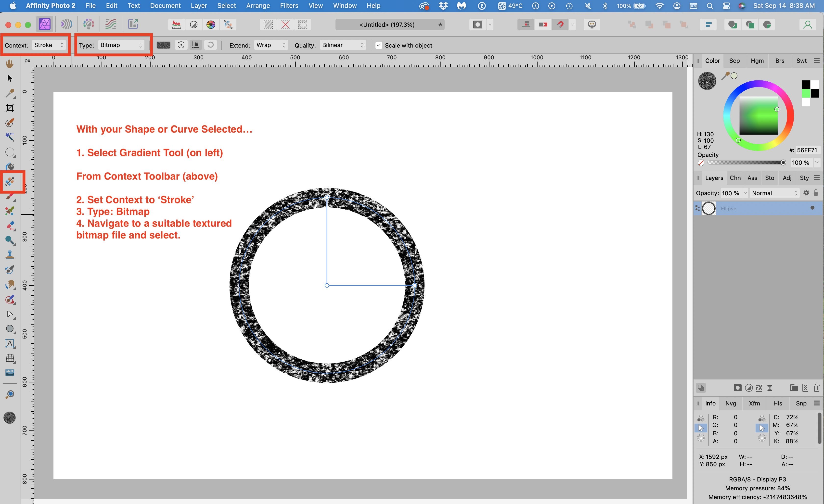824x504 pixels.
Task: Open the Context Stroke dropdown
Action: pos(49,45)
